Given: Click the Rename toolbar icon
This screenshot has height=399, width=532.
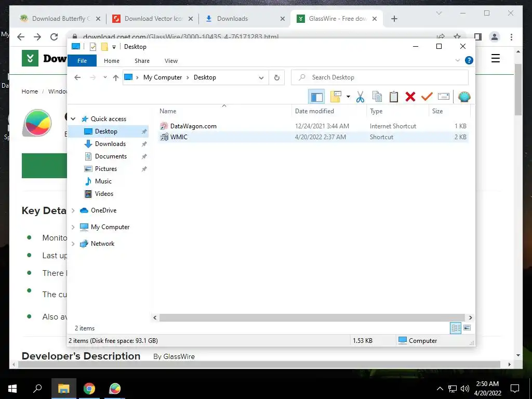Looking at the screenshot, I should [x=444, y=97].
